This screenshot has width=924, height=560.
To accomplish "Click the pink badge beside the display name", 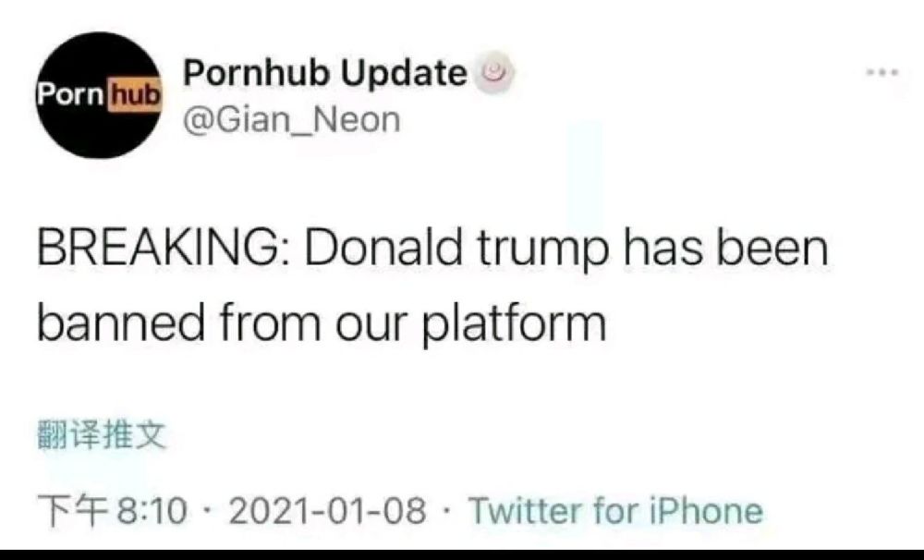I will tap(492, 72).
